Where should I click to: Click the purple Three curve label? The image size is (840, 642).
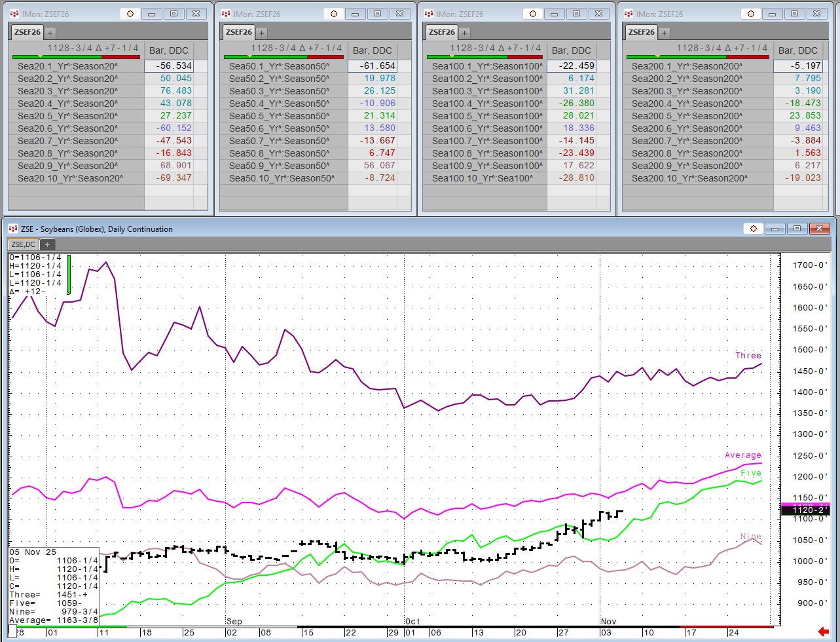[x=748, y=355]
